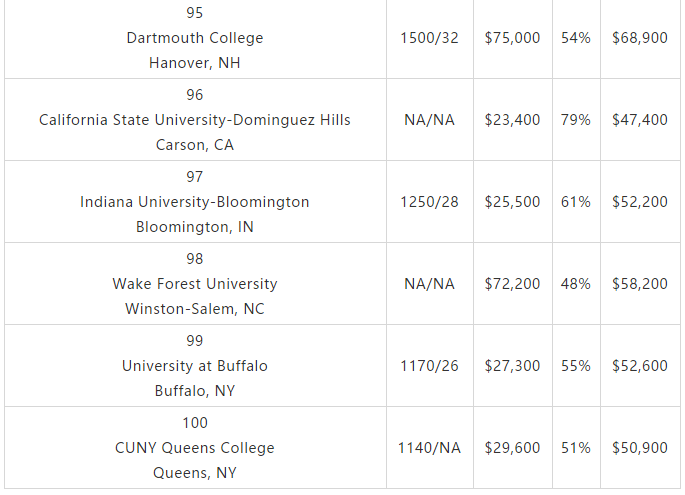This screenshot has height=495, width=685.
Task: Select the 1140/NA score cell
Action: tap(429, 448)
